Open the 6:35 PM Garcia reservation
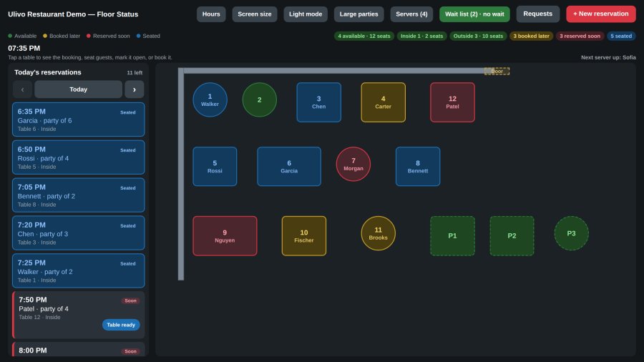644x362 pixels. pyautogui.click(x=79, y=119)
